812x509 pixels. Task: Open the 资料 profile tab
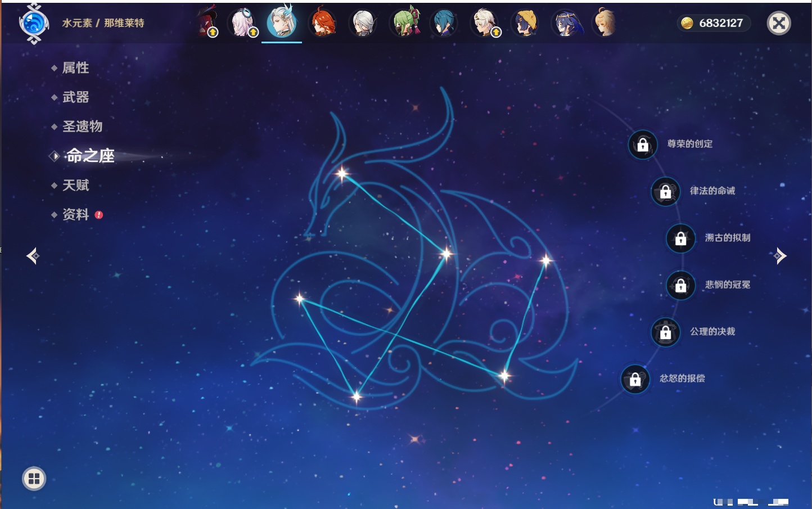pos(75,214)
